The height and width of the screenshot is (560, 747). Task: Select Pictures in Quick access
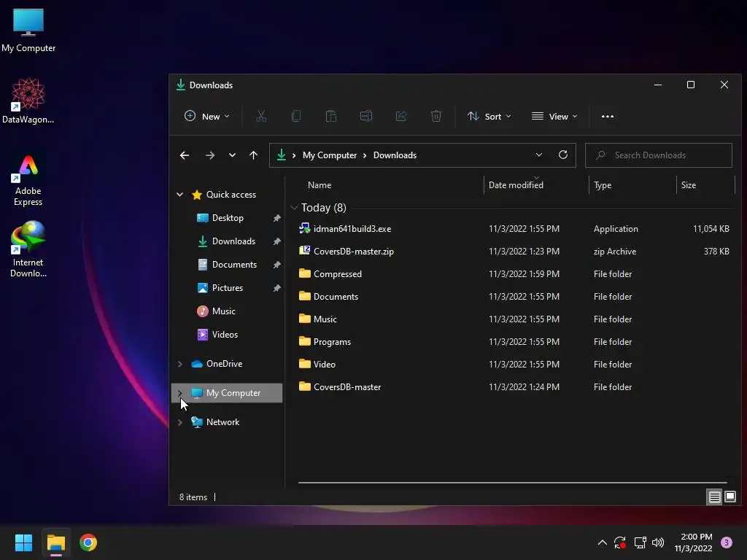coord(228,288)
